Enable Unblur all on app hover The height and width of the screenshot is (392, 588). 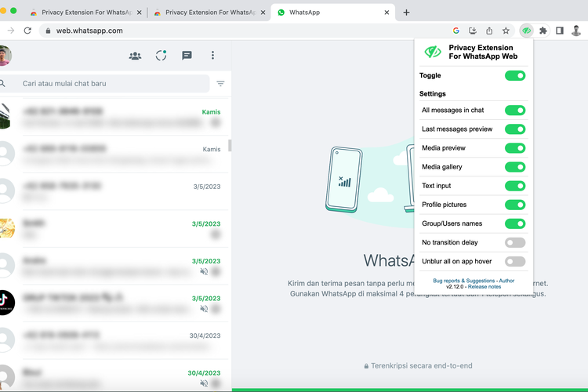tap(514, 261)
